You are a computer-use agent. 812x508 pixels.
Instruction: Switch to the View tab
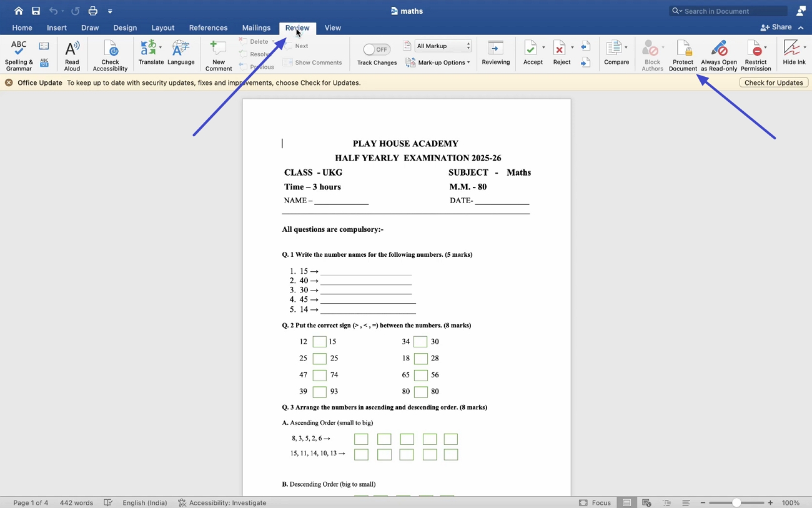(333, 27)
